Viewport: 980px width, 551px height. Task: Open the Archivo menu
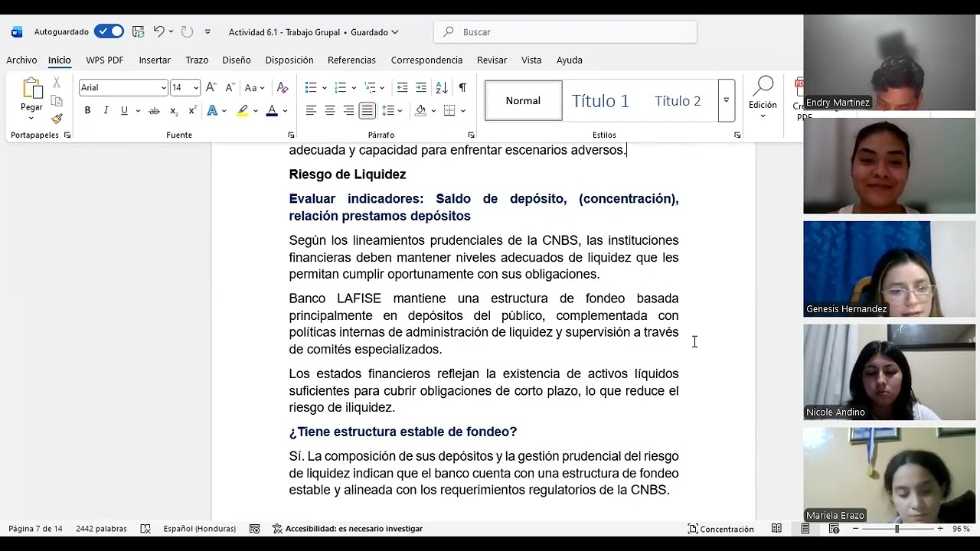click(x=21, y=60)
